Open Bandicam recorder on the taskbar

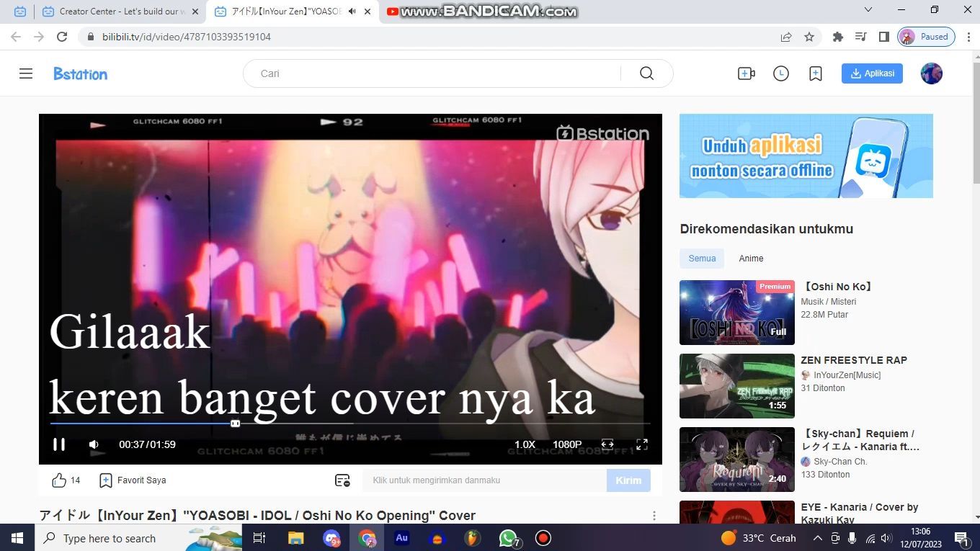tap(543, 538)
